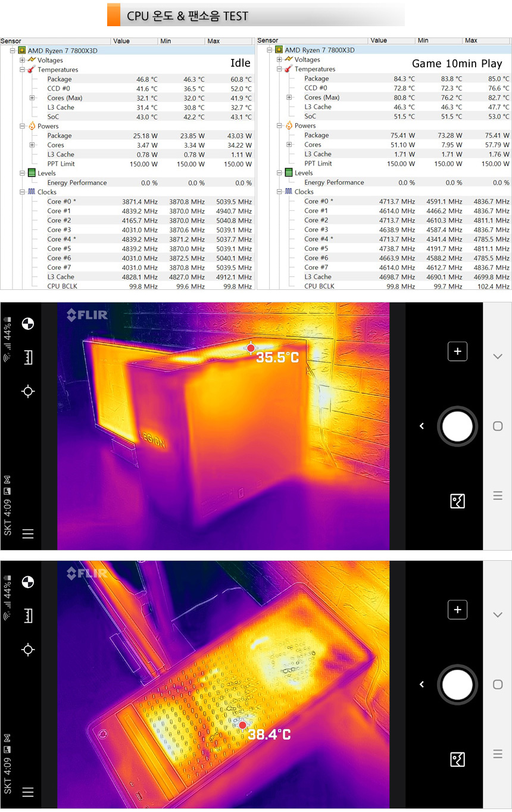Expand the Voltages node in the Idle panel
The image size is (512, 812).
[22, 60]
